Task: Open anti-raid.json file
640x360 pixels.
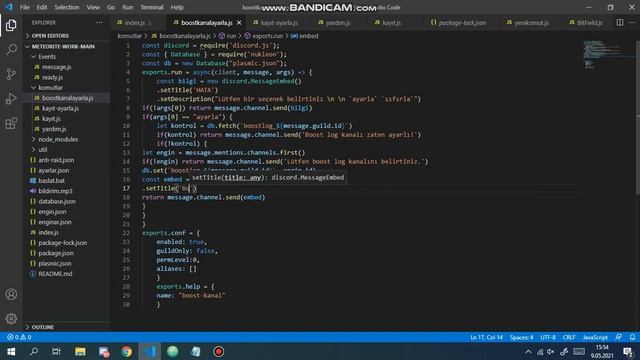Action: (56, 160)
